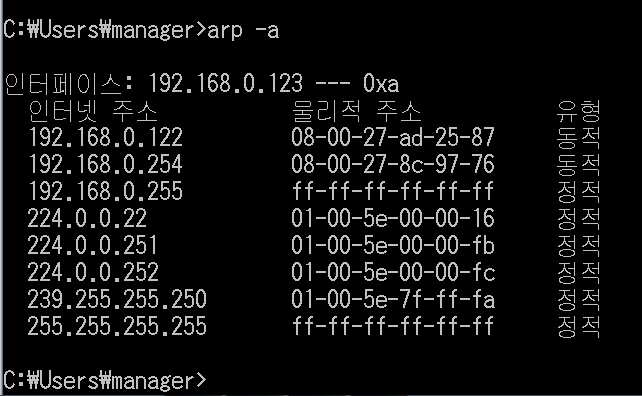This screenshot has width=642, height=396.
Task: Click the 물리적 주소 column header
Action: tap(357, 111)
